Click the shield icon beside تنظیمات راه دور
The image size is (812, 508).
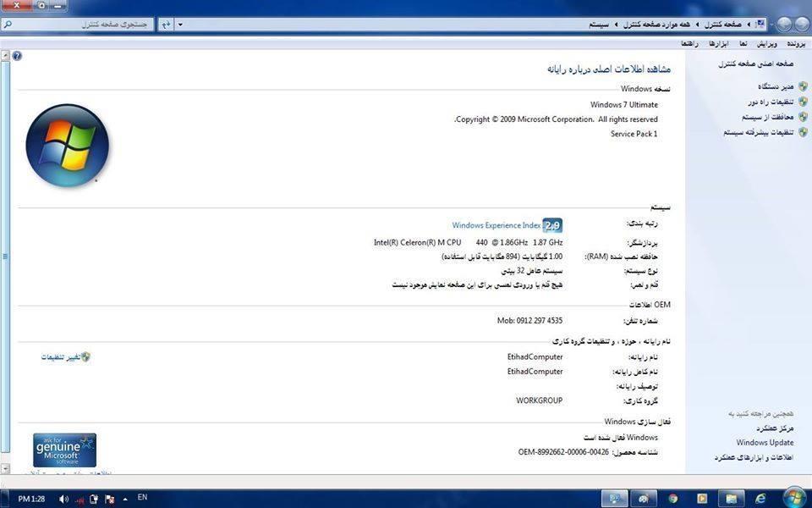[803, 102]
